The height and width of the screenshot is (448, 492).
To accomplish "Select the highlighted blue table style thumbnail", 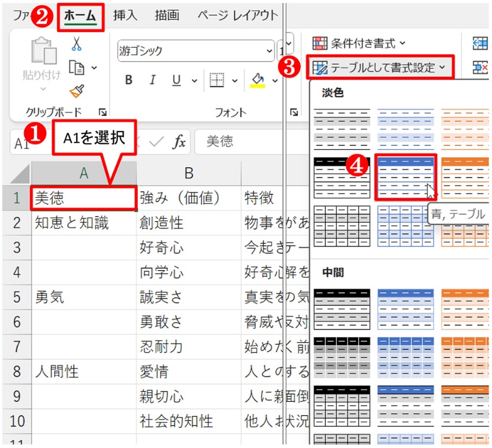I will pos(406,176).
